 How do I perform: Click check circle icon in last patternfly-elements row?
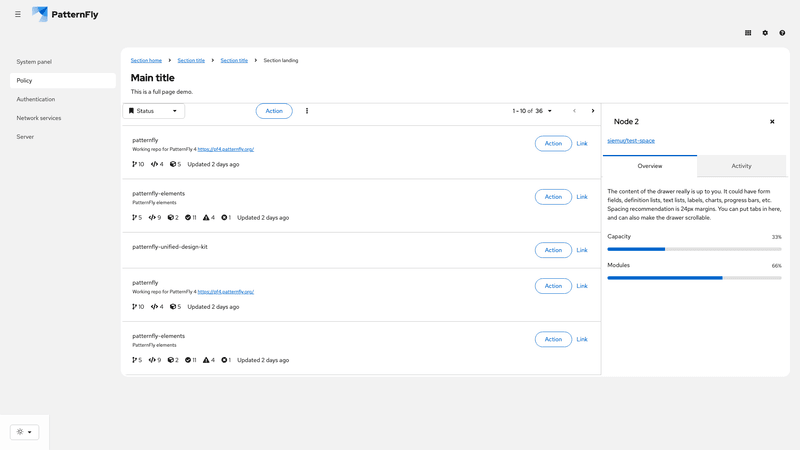click(188, 360)
